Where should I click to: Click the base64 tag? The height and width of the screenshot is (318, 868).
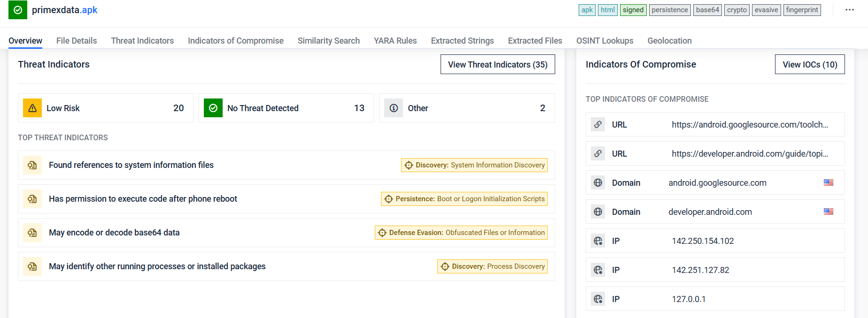[708, 10]
